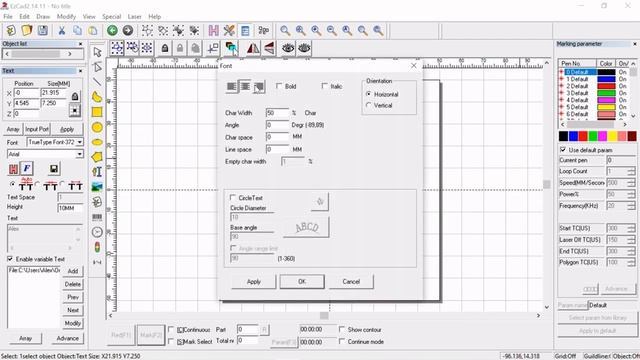The image size is (640, 360).
Task: Toggle Enable variable Text checkbox
Action: pos(10,259)
